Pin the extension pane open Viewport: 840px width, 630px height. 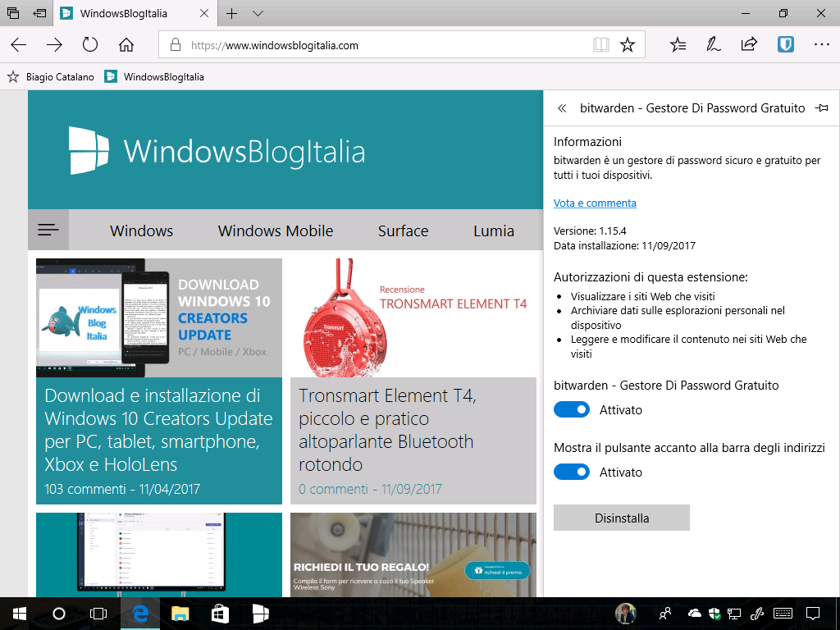pyautogui.click(x=821, y=108)
